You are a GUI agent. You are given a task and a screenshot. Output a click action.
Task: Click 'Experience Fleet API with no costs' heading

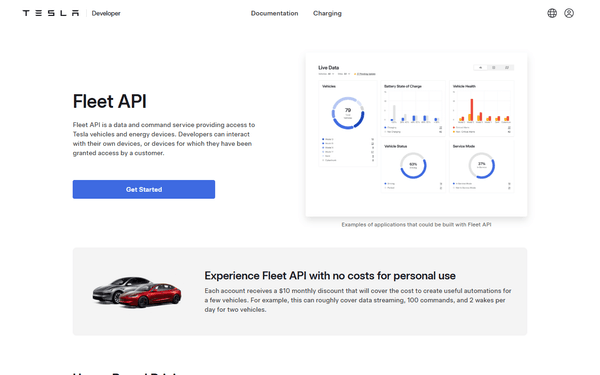coord(330,276)
